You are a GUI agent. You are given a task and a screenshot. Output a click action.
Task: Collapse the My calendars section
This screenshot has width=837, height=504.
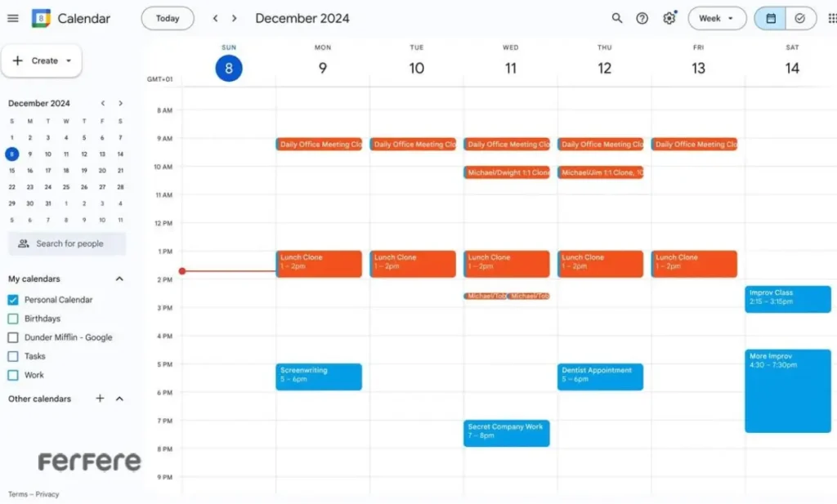pos(119,279)
